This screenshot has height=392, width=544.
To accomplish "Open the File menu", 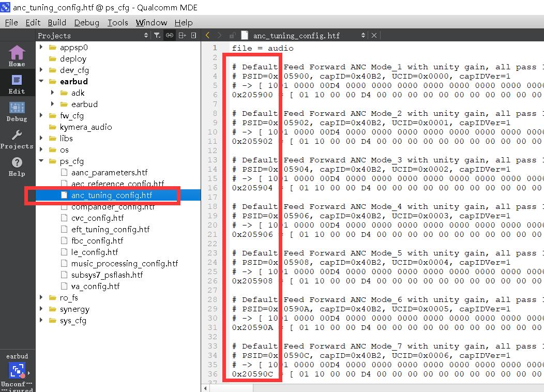I will coord(11,23).
